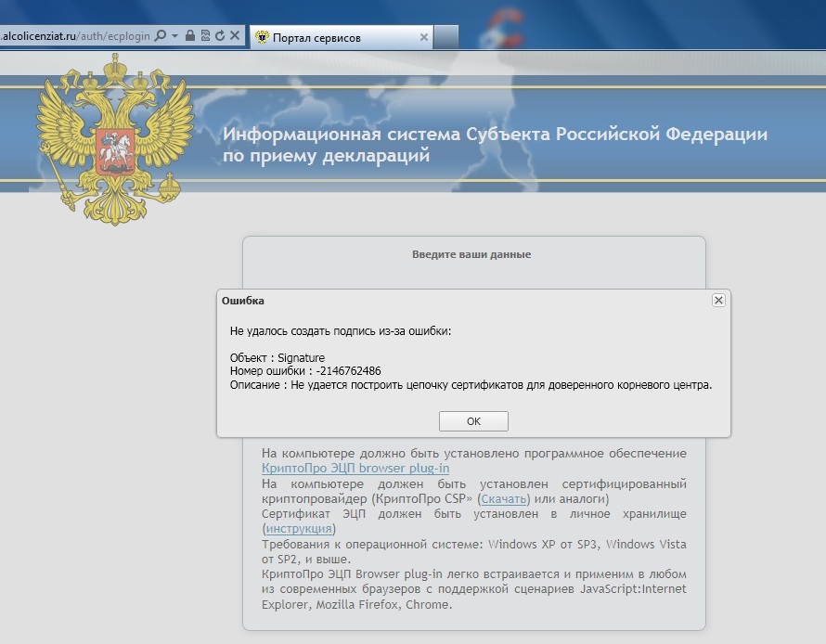Open a new blank browser tab
The image size is (826, 644).
[446, 37]
